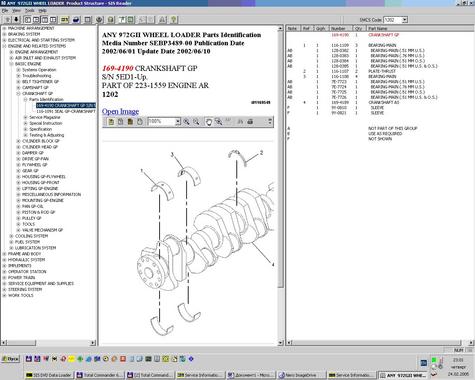Expand the COOLING SYSTEM tree node
Image resolution: width=475 pixels, height=380 pixels.
[x=11, y=236]
